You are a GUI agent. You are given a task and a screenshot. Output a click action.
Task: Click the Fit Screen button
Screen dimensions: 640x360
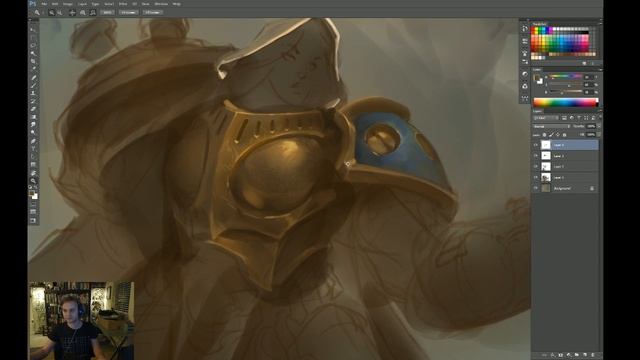(x=129, y=13)
